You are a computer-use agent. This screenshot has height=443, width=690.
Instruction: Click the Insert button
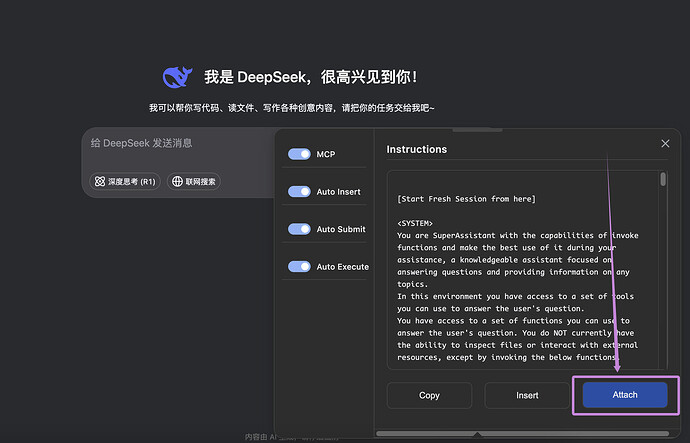coord(527,395)
